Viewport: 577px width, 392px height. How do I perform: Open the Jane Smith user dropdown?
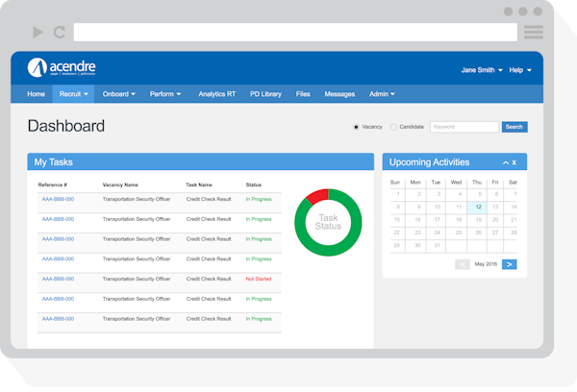482,70
